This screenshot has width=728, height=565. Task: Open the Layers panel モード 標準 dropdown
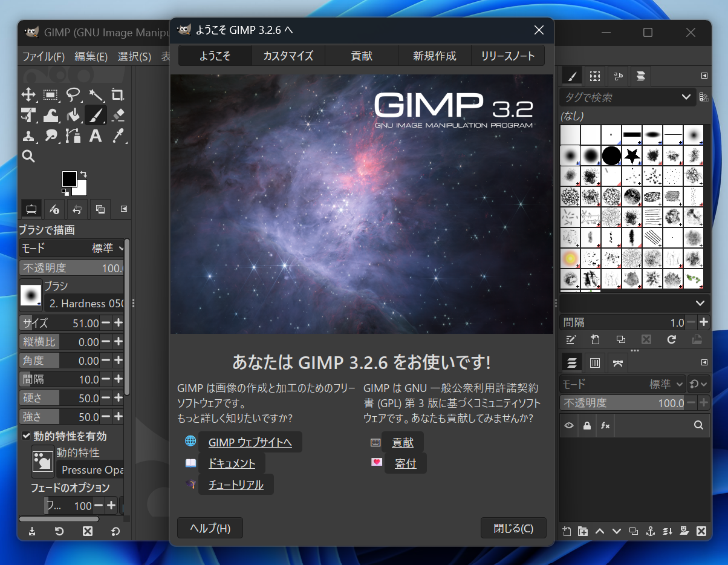[622, 384]
